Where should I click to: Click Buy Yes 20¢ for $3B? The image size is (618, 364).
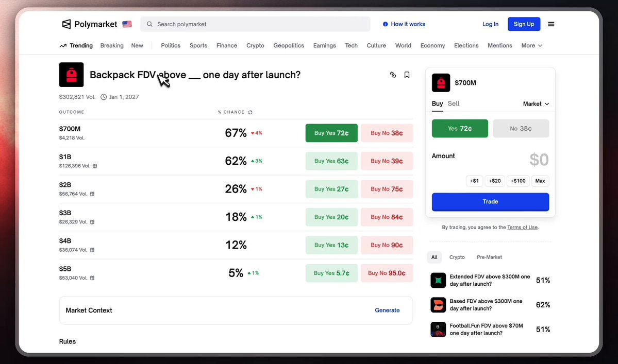pos(331,217)
